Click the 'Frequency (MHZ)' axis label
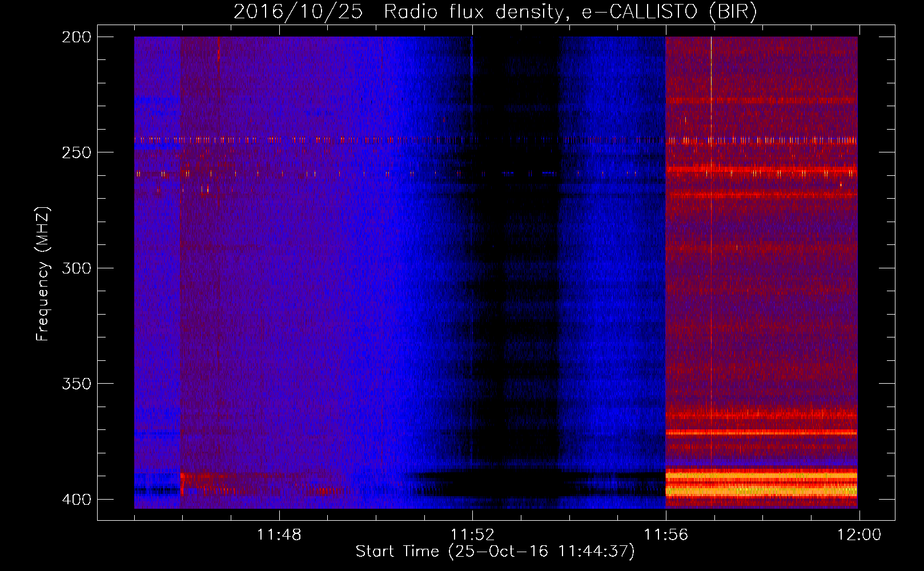The image size is (924, 571). click(43, 274)
